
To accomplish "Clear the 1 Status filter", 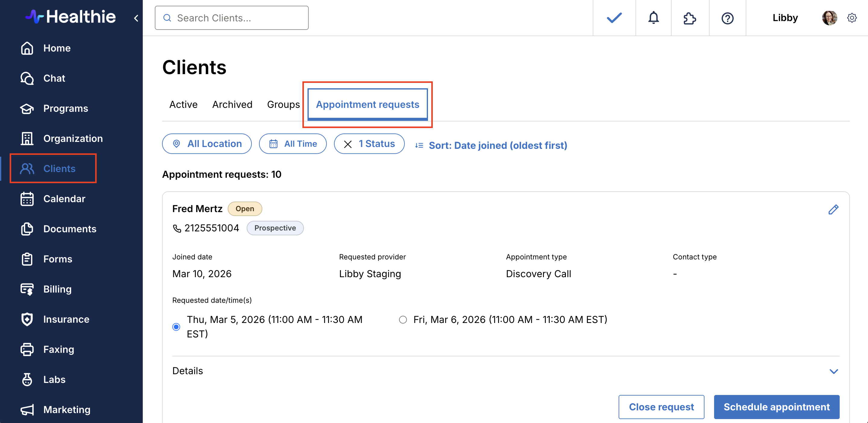I will [348, 144].
